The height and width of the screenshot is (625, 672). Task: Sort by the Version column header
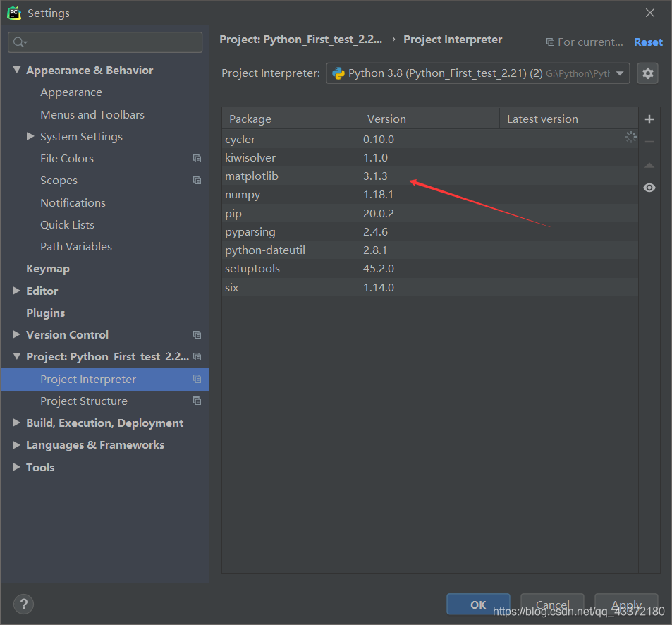[x=430, y=119]
